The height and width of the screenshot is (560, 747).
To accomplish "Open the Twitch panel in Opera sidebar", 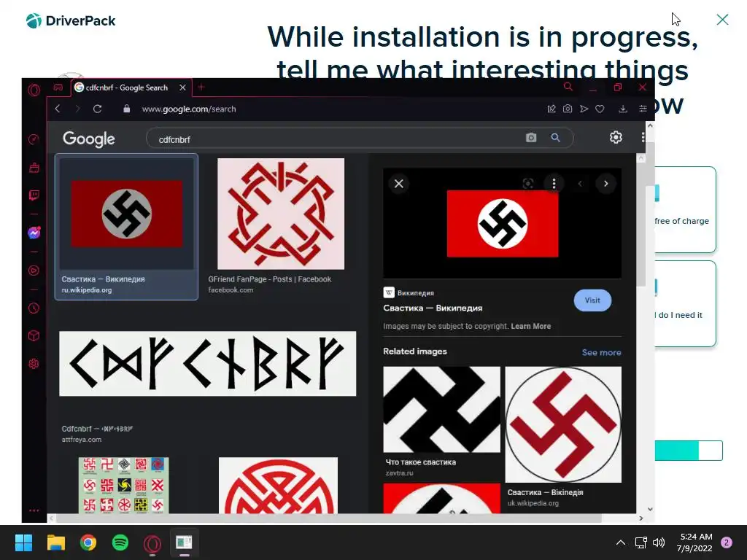I will pyautogui.click(x=34, y=195).
